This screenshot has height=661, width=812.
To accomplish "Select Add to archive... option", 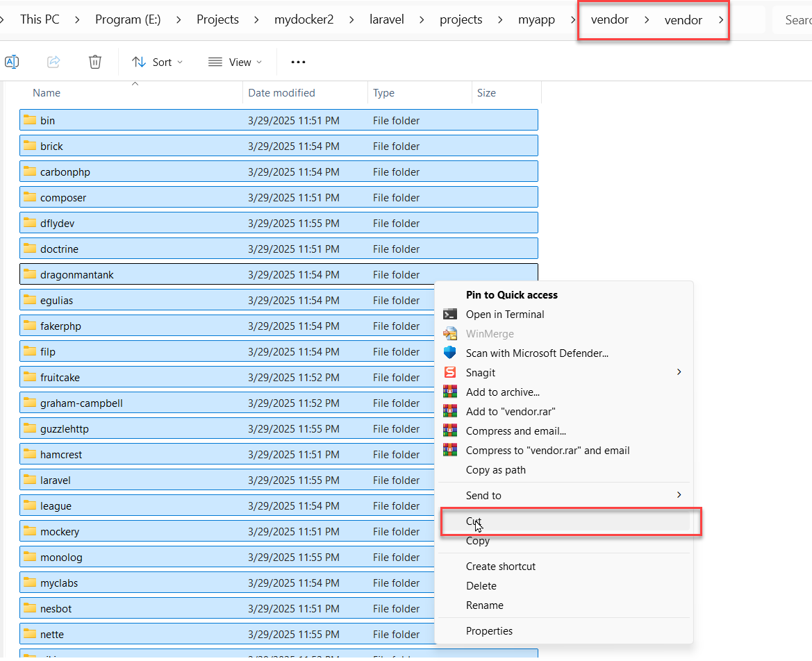I will point(565,392).
